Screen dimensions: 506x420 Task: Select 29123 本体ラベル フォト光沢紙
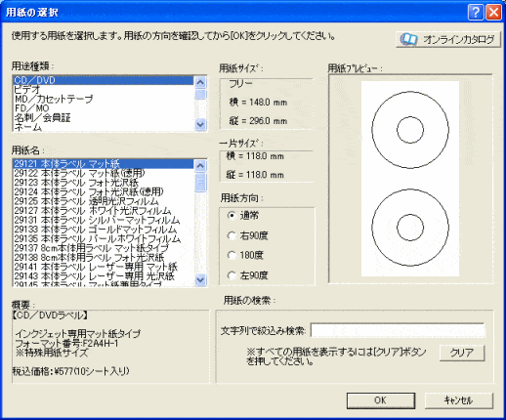pos(104,183)
